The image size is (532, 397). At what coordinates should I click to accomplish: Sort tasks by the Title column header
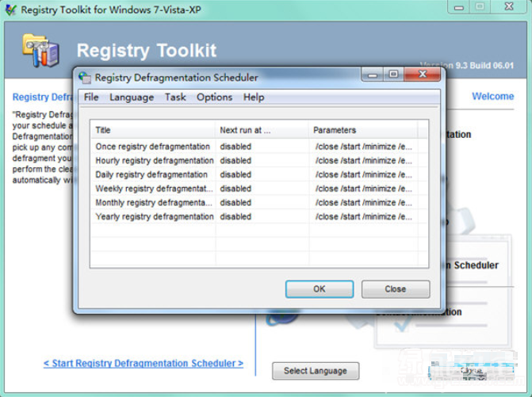[x=153, y=130]
